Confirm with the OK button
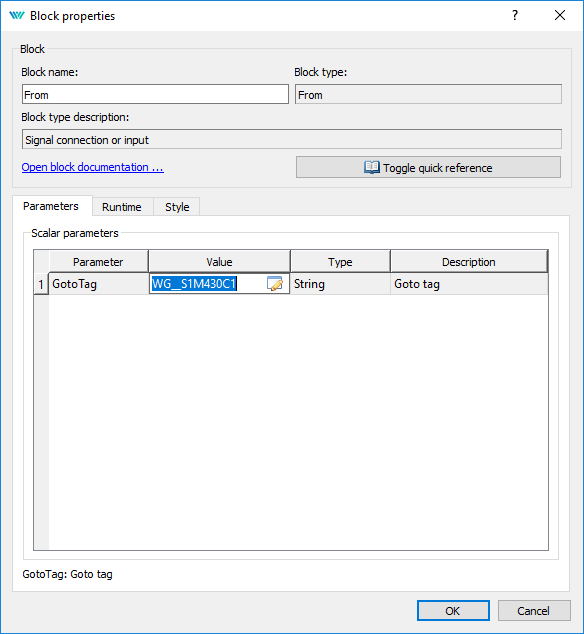The image size is (584, 634). (x=453, y=611)
